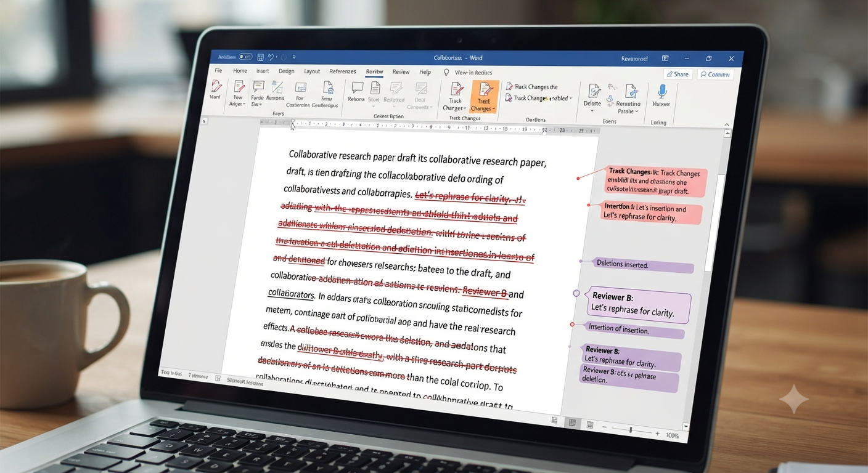Expand the Delorte dropdown arrow
Viewport: 868px width, 473px height.
click(x=592, y=111)
